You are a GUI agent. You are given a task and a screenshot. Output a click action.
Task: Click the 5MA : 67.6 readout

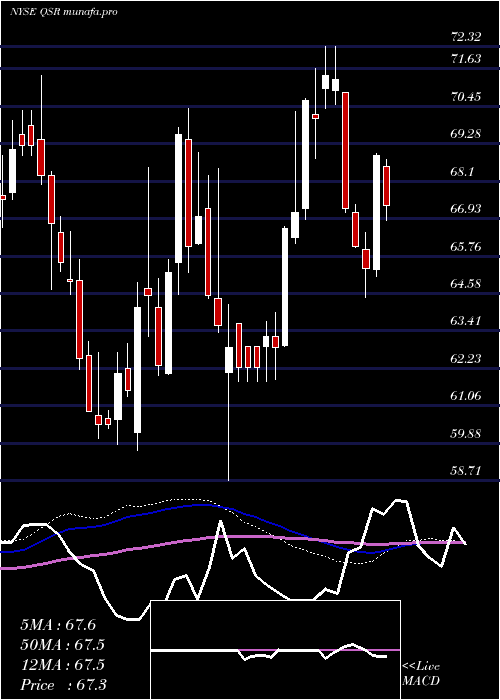coord(58,625)
